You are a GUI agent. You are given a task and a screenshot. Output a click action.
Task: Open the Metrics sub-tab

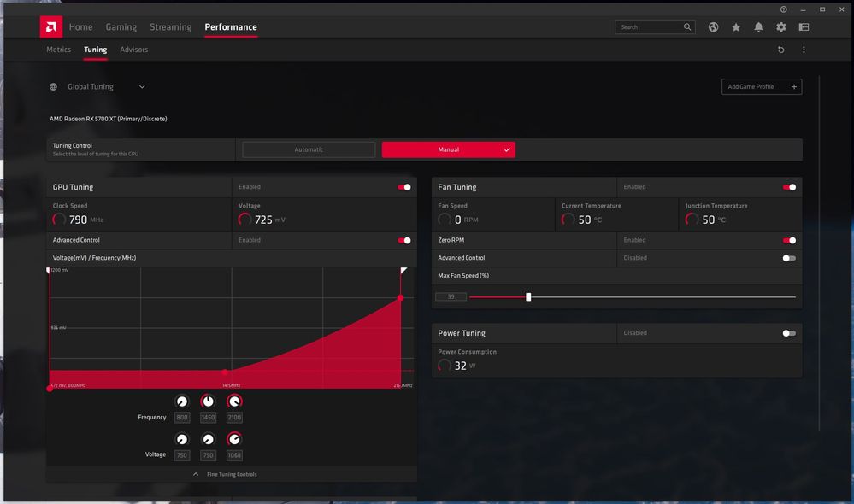(58, 50)
